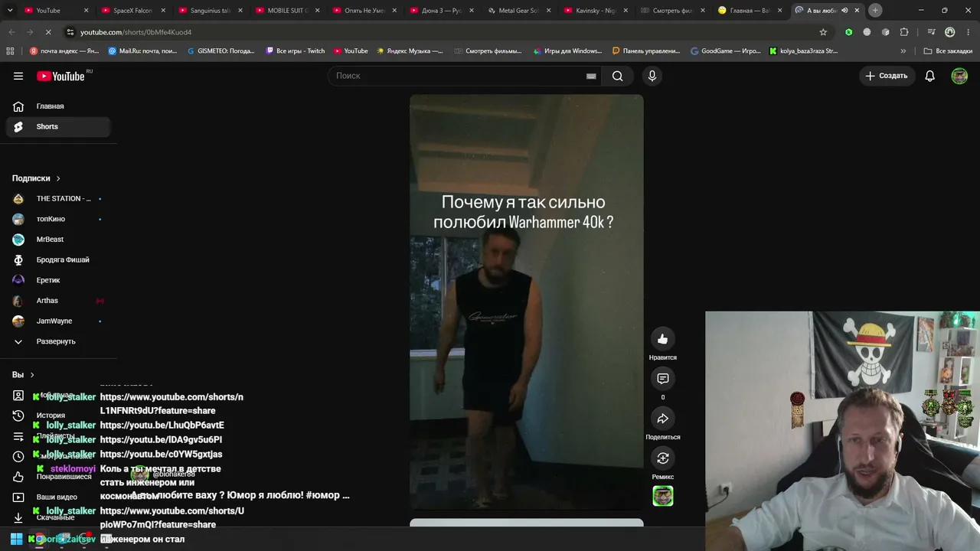This screenshot has width=980, height=551.
Task: Open Arthas subscription channel
Action: [58, 301]
